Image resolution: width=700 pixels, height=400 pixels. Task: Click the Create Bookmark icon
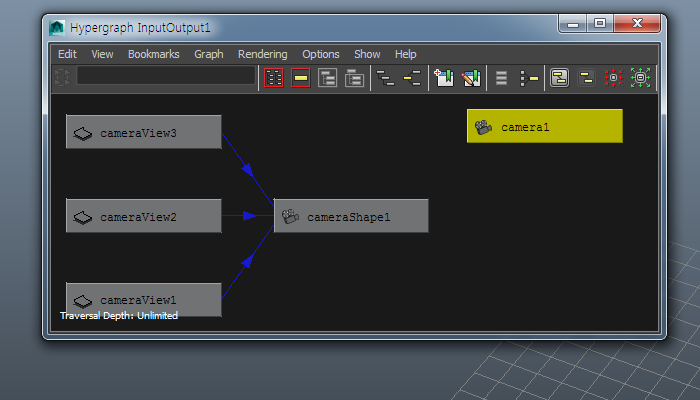(444, 78)
